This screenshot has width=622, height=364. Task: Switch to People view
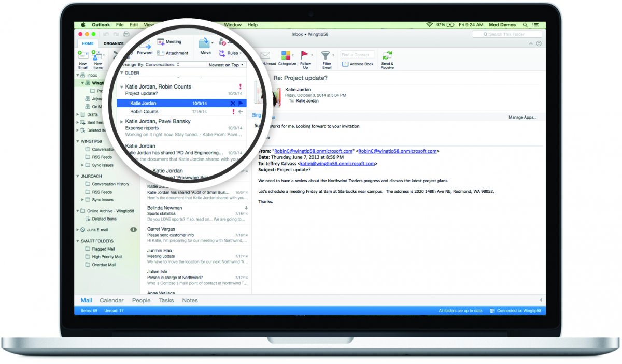pyautogui.click(x=141, y=300)
